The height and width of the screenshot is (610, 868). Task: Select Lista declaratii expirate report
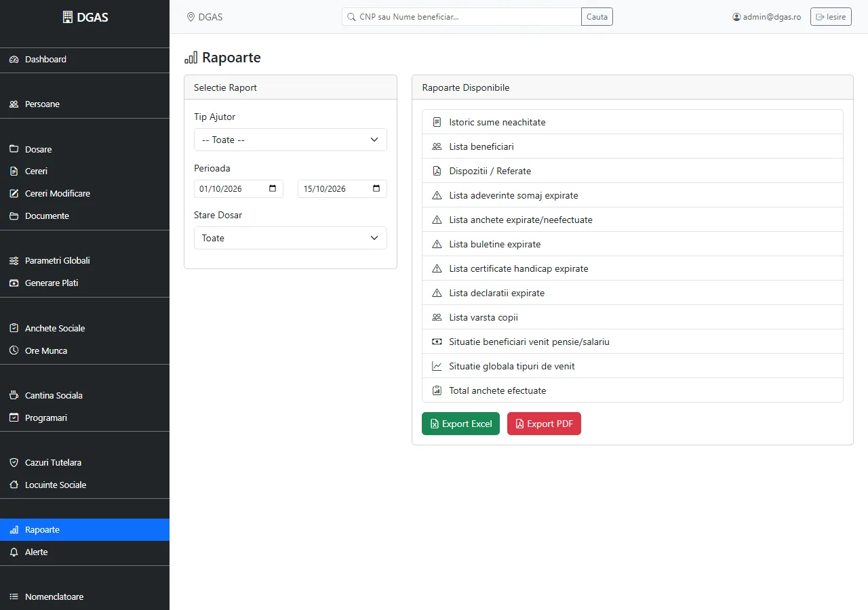click(x=632, y=293)
